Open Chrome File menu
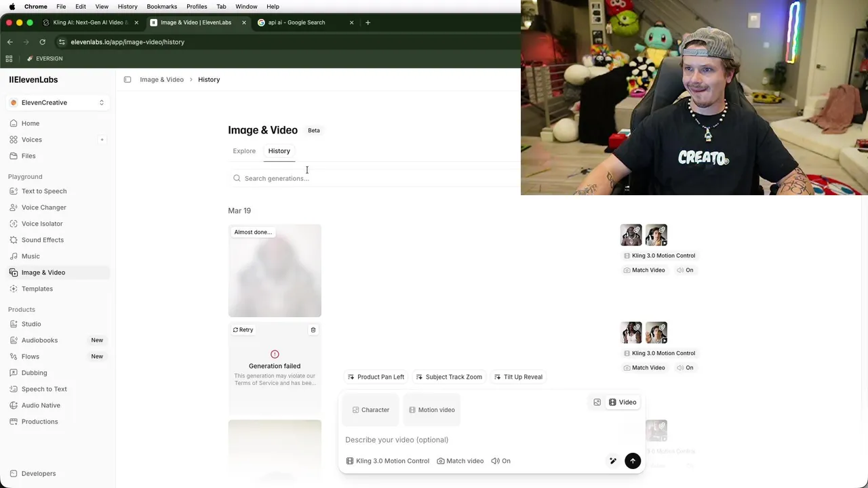Screen dimensions: 868x488 pyautogui.click(x=61, y=7)
